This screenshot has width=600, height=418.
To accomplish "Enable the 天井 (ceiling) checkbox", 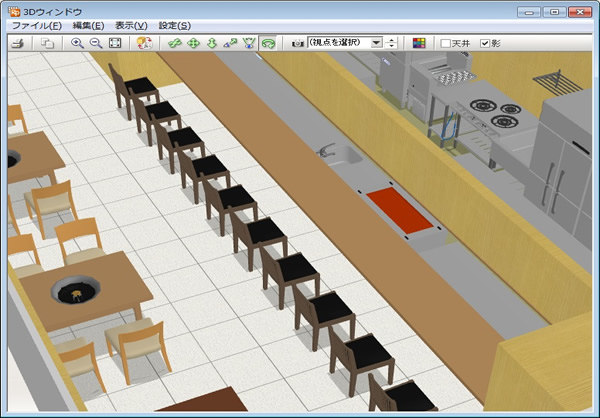I will tap(446, 44).
